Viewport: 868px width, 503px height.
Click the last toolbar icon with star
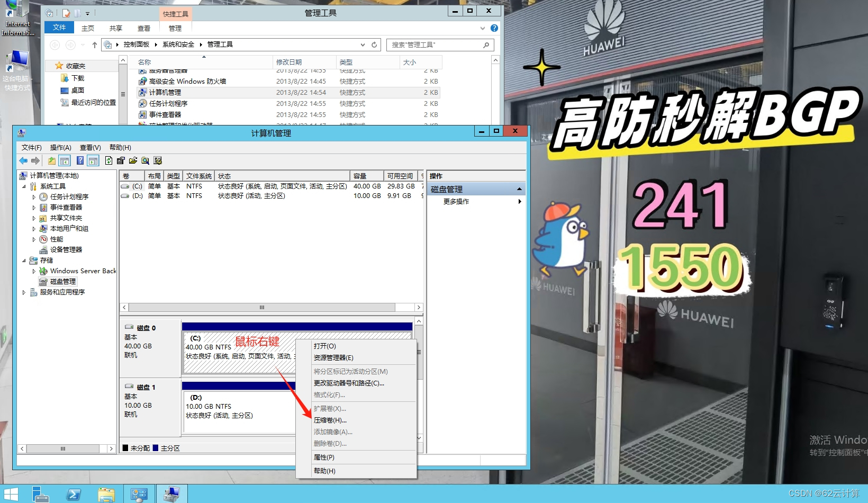[158, 160]
